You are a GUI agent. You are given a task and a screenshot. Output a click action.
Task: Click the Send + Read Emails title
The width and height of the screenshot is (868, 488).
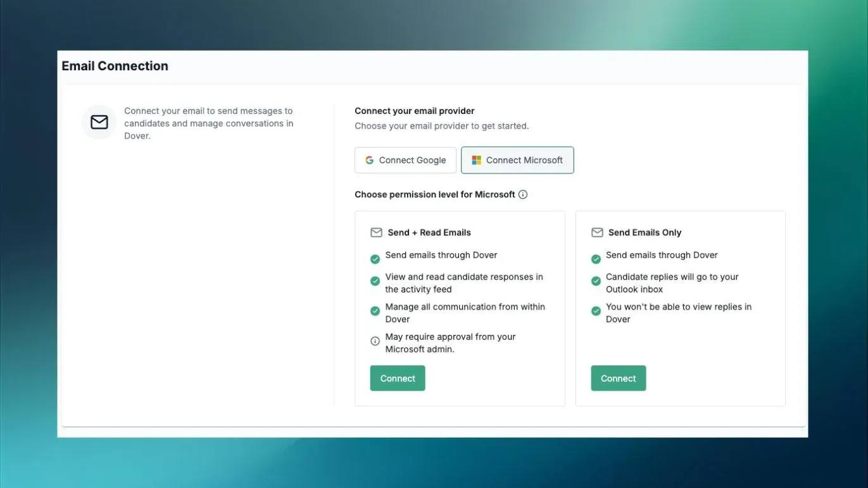click(429, 233)
